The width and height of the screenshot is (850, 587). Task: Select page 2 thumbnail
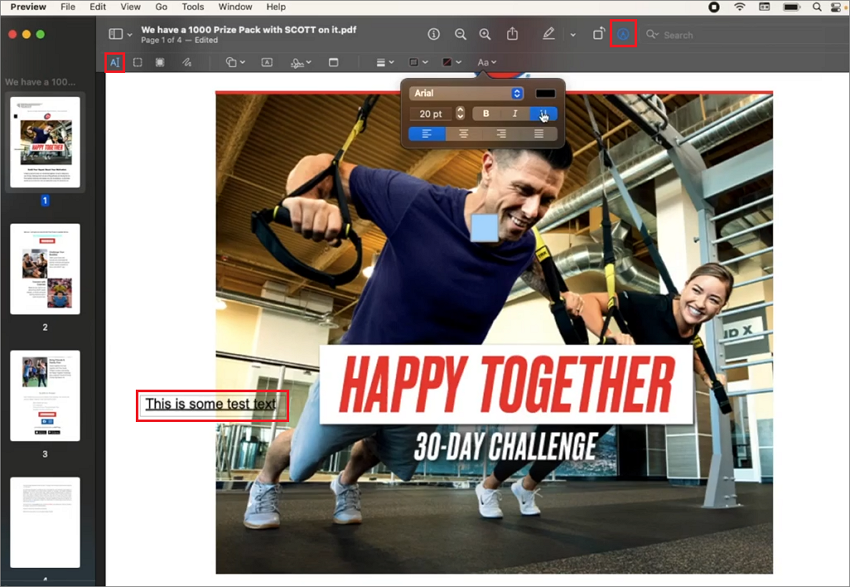coord(45,269)
